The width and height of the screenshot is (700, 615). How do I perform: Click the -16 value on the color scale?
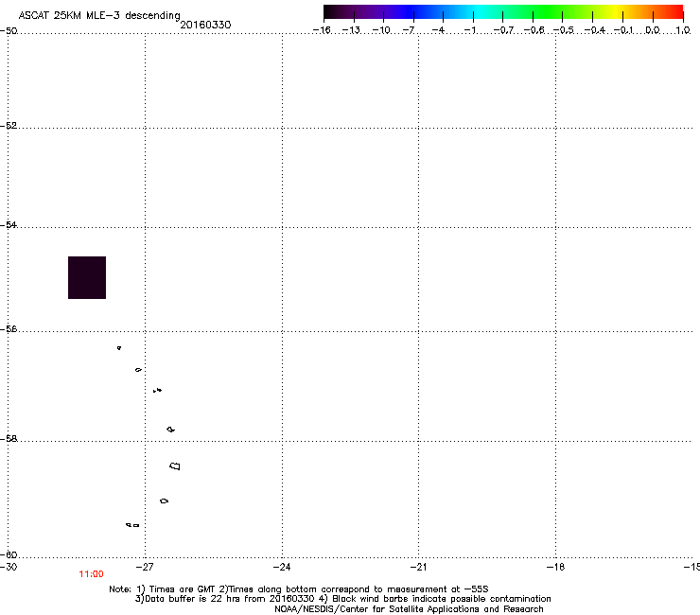pyautogui.click(x=322, y=30)
